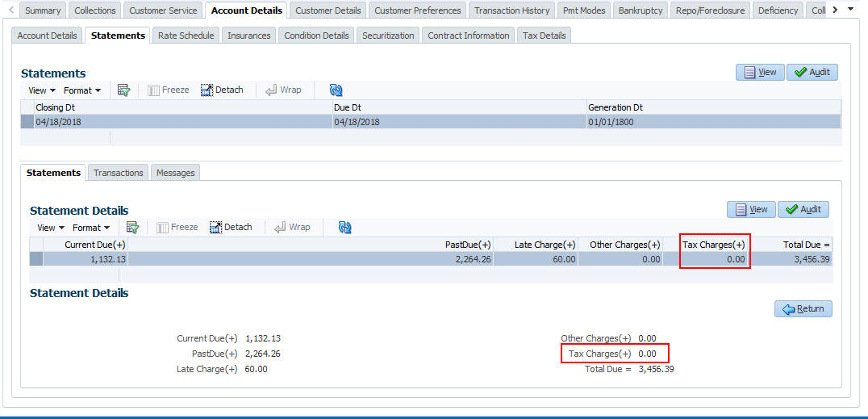Open the Insurances sub-tab
The image size is (868, 419).
tap(249, 36)
